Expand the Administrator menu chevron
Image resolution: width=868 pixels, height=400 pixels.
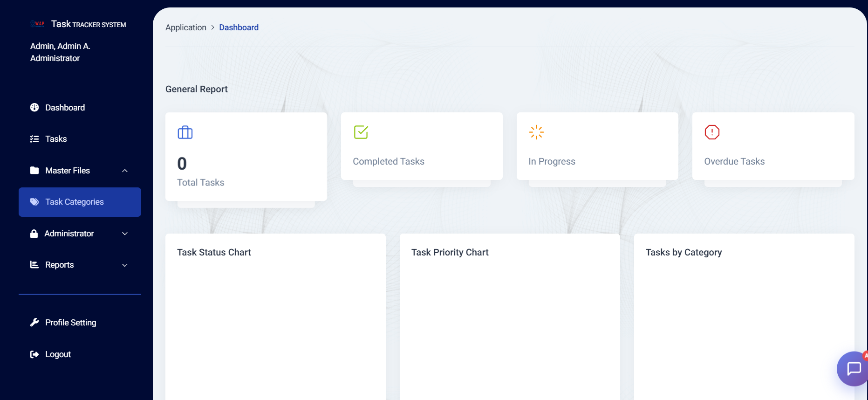[x=125, y=234]
